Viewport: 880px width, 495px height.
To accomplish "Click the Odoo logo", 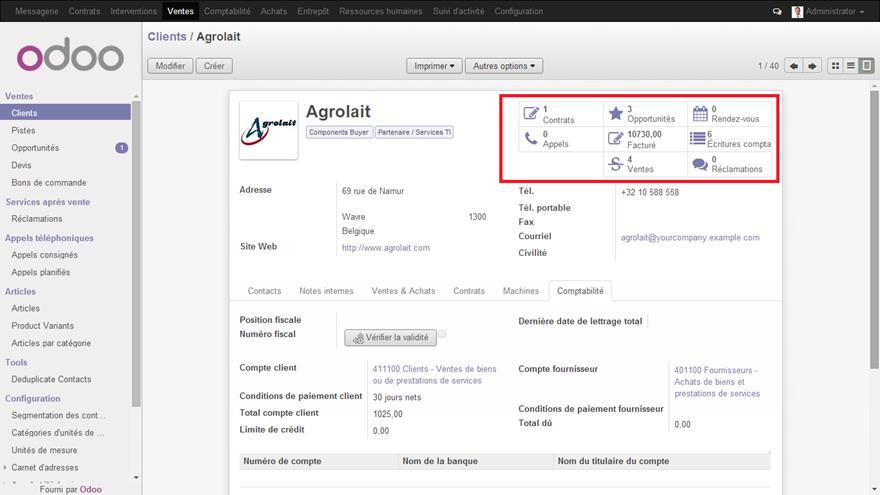I will [x=70, y=55].
